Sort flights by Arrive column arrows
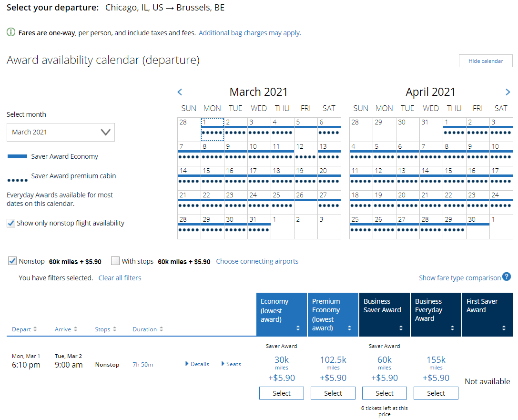This screenshot has height=420, width=518. point(75,329)
